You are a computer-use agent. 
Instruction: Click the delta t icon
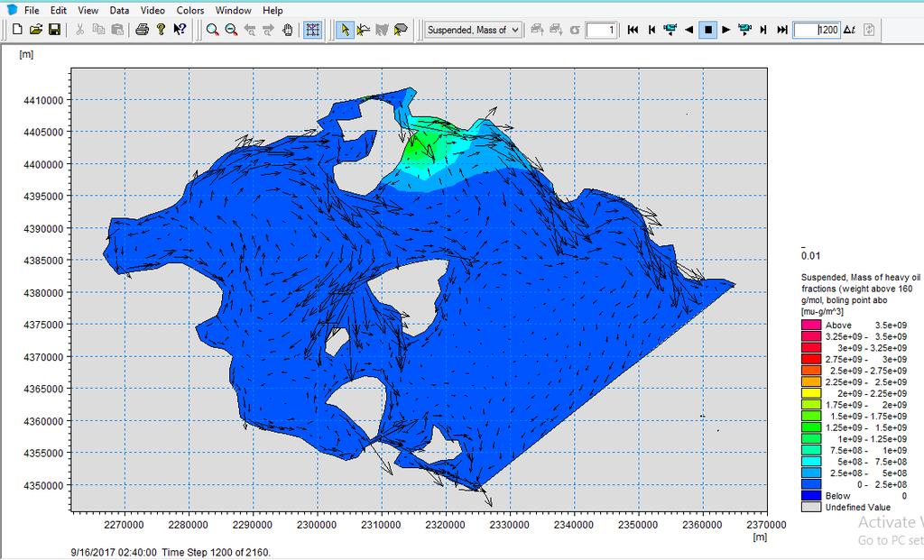849,30
